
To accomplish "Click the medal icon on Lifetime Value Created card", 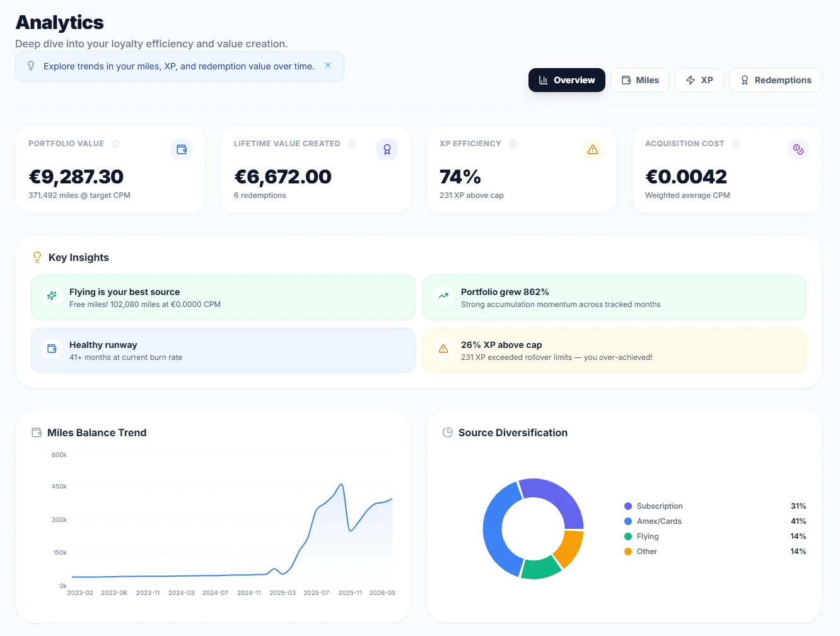I will [x=387, y=149].
